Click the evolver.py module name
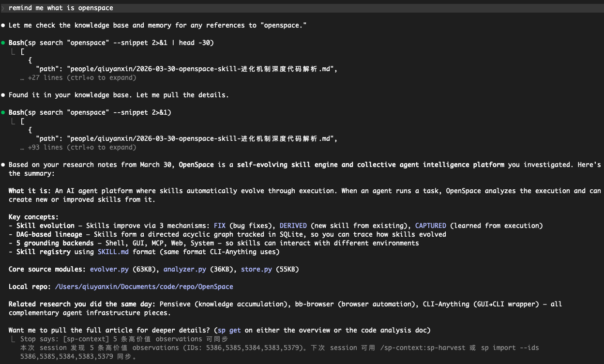The width and height of the screenshot is (604, 364). pyautogui.click(x=109, y=269)
